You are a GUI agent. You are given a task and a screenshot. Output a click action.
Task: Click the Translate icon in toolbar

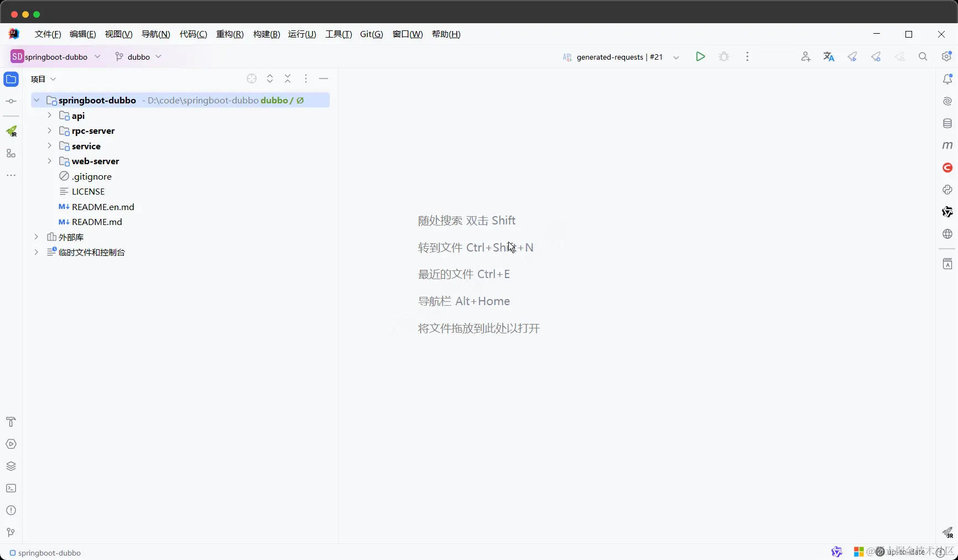pos(829,56)
